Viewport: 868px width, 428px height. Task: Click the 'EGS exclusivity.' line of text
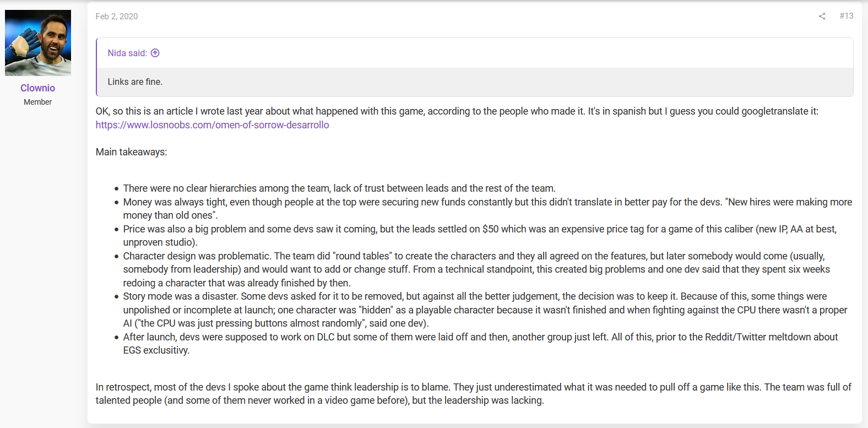[x=156, y=350]
